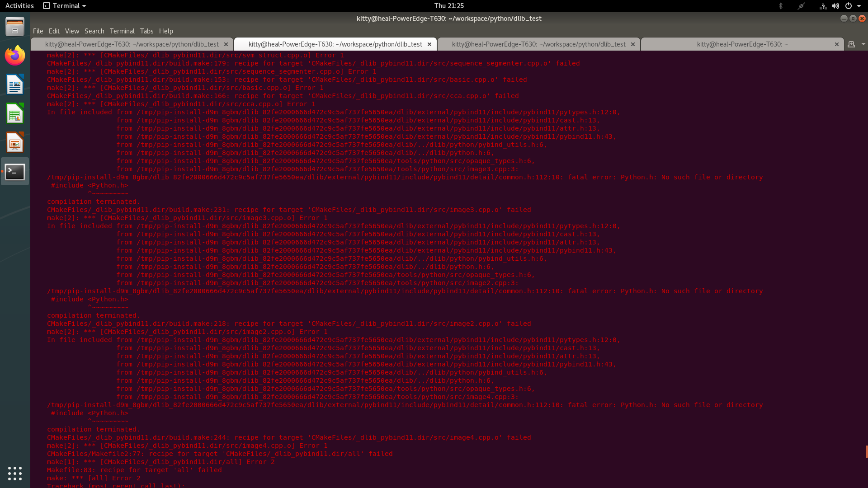Click 'sequence_segmenter.cpp.o' failed recipe line
Image resolution: width=868 pixels, height=488 pixels.
point(313,64)
